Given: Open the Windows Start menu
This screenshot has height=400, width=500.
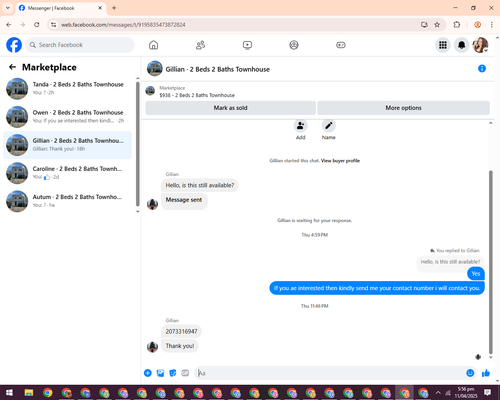Looking at the screenshot, I should point(9,393).
